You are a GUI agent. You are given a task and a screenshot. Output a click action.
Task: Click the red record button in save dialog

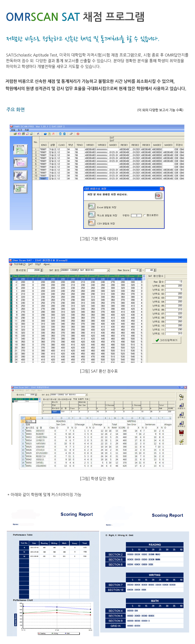click(158, 196)
